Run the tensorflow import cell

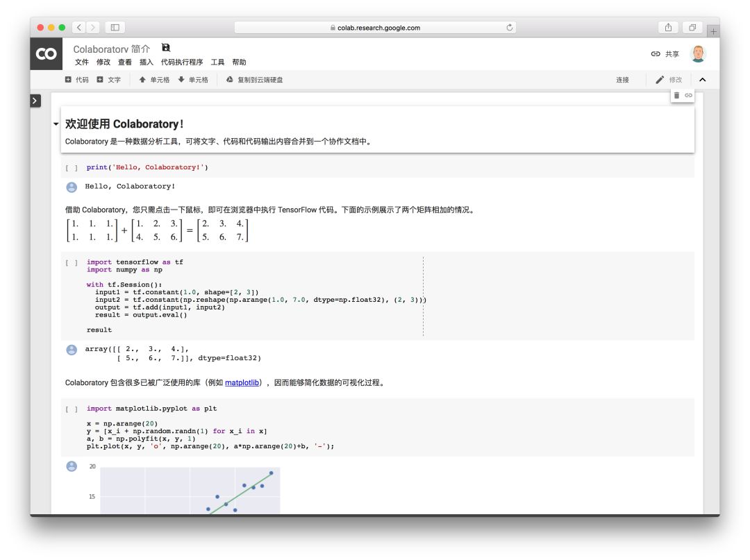click(x=72, y=263)
